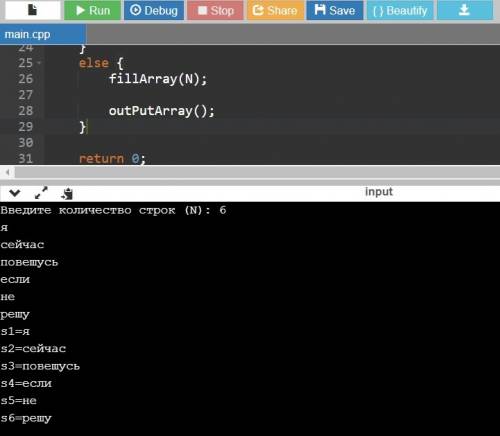Click the new file icon

[x=33, y=10]
